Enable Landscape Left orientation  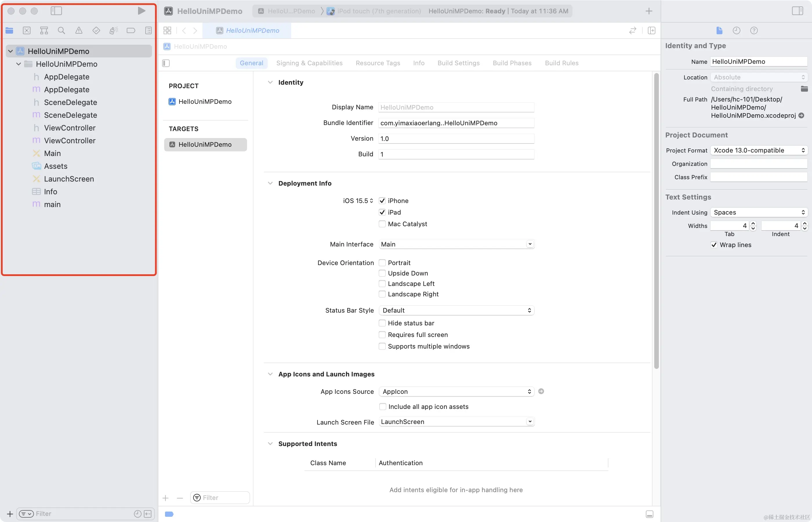(x=382, y=284)
